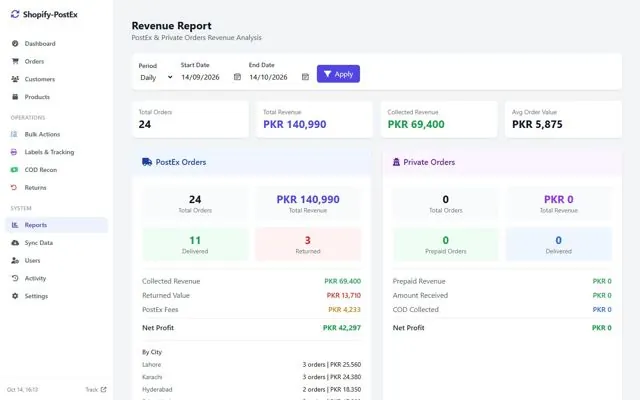Click the Total Orders 24 summary card
The width and height of the screenshot is (640, 400).
point(190,119)
